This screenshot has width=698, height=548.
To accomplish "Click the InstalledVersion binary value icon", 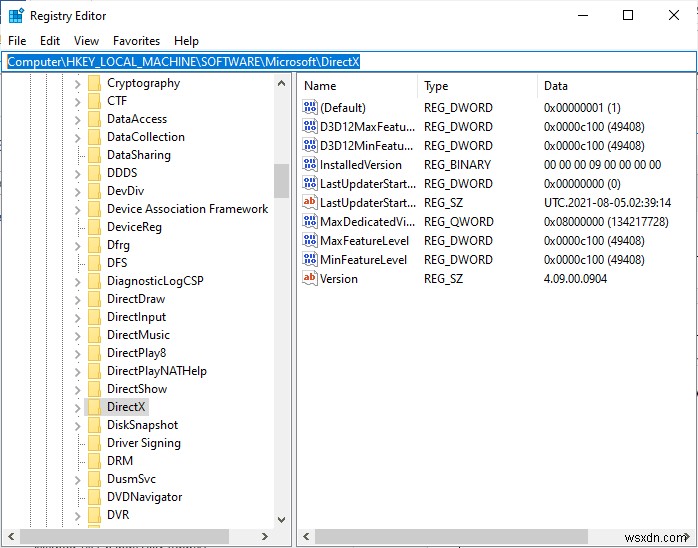I will click(x=309, y=164).
